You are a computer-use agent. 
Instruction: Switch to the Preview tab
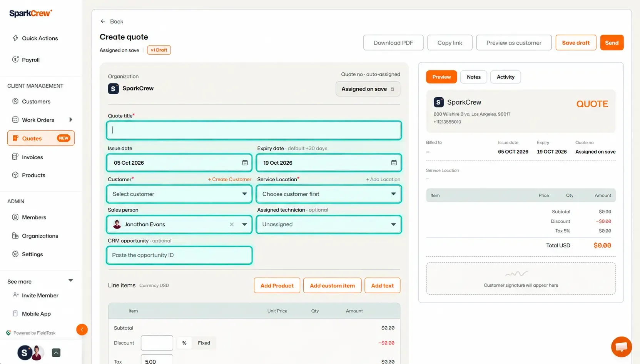(441, 77)
